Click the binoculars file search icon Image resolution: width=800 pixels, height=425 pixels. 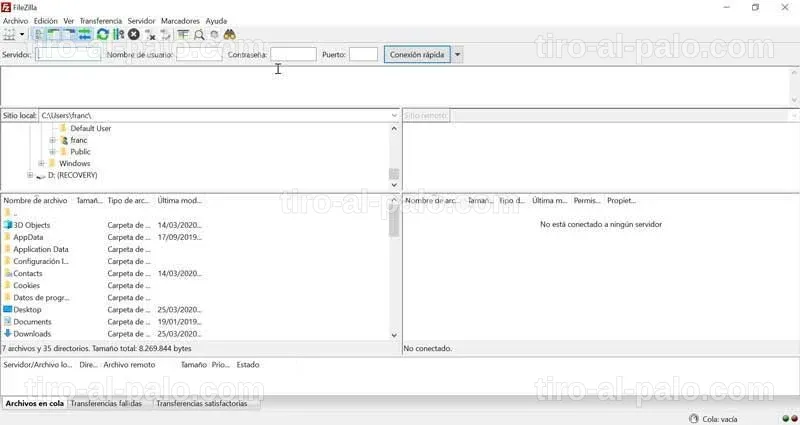click(x=230, y=35)
